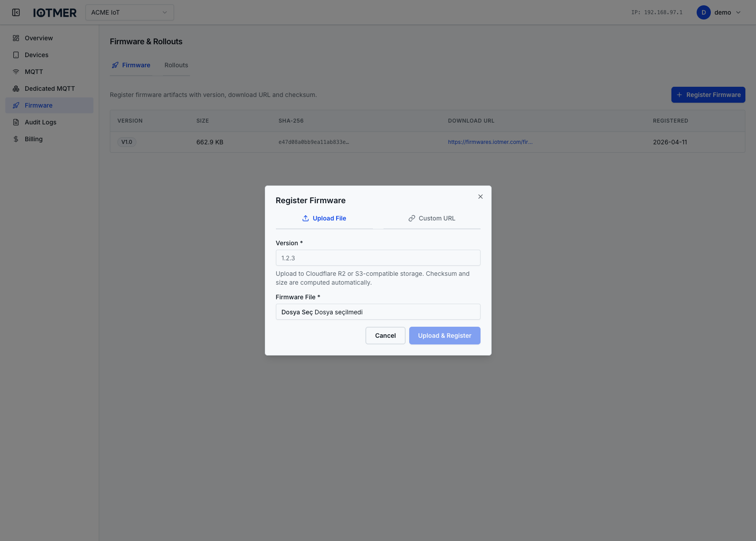
Task: Click the demo user avatar
Action: point(703,12)
